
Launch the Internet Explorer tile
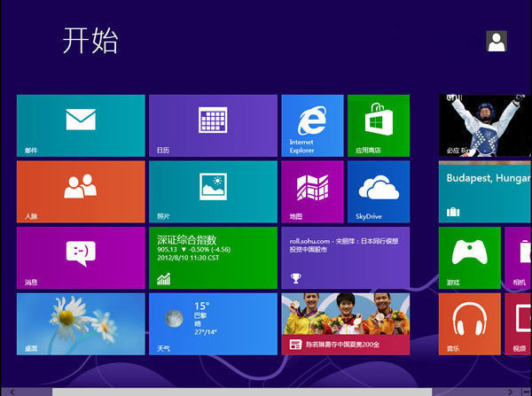pos(312,126)
